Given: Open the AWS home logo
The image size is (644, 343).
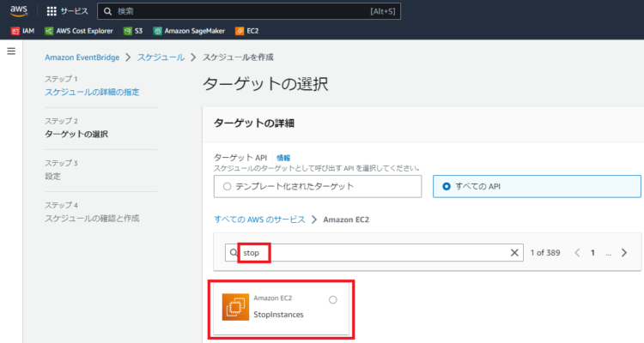Looking at the screenshot, I should tap(19, 11).
